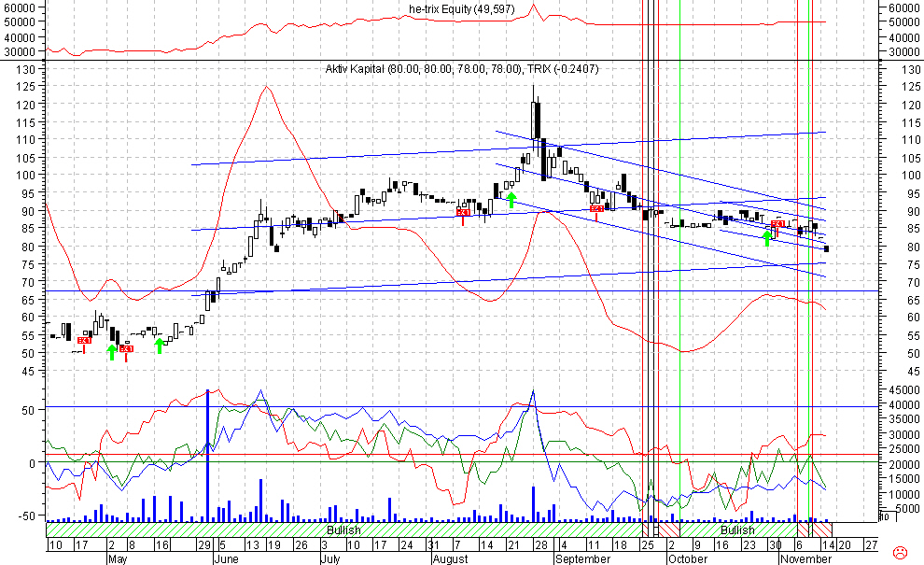Click the green buy arrow in mid-May
The image size is (924, 565).
coord(160,346)
